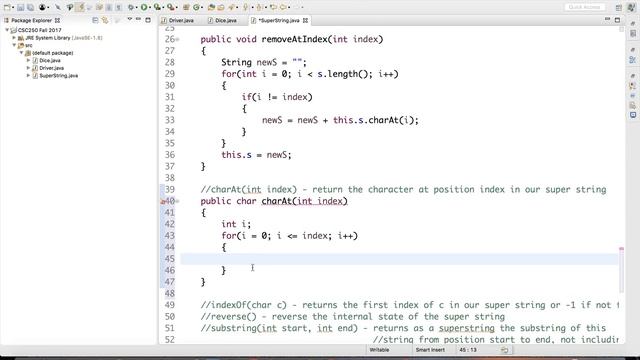Open the New wizard dropdown arrow
Screen dimensions: 640x360
[13, 7]
